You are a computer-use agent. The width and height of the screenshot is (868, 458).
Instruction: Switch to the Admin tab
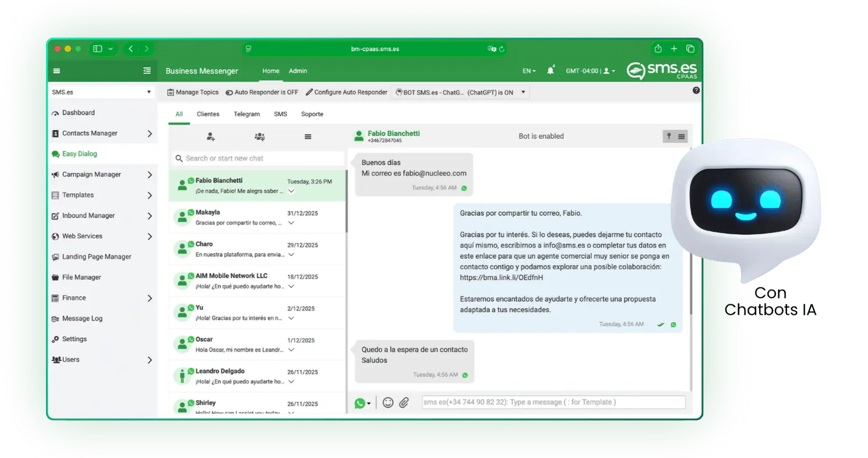click(x=298, y=71)
